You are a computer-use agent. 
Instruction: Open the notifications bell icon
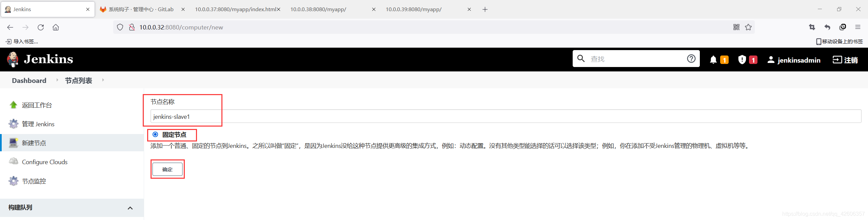(x=713, y=60)
